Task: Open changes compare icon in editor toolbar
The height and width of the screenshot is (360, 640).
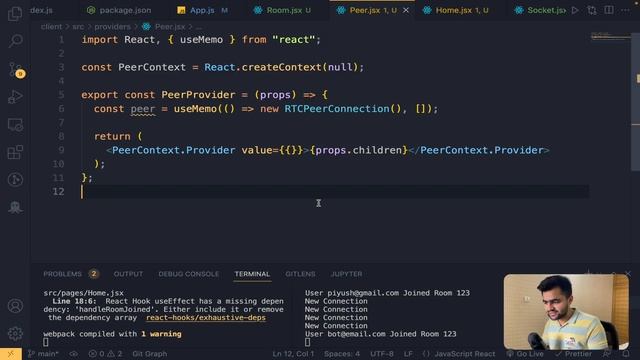Action: coord(592,10)
